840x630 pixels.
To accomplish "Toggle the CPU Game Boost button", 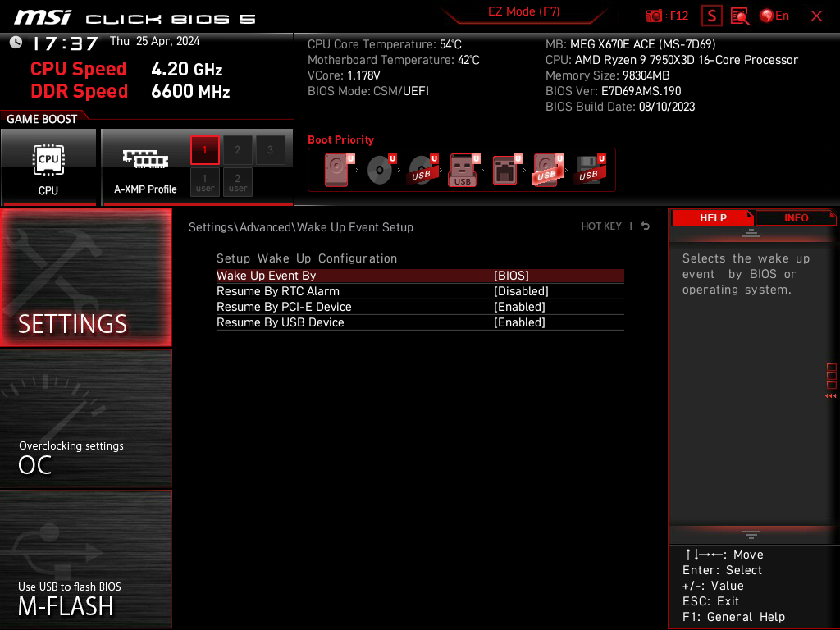I will tap(48, 167).
